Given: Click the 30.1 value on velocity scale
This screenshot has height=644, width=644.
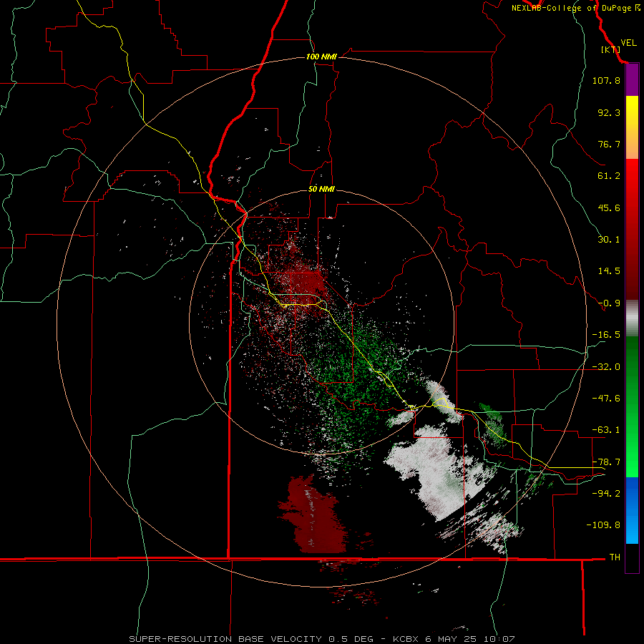Looking at the screenshot, I should [x=609, y=240].
